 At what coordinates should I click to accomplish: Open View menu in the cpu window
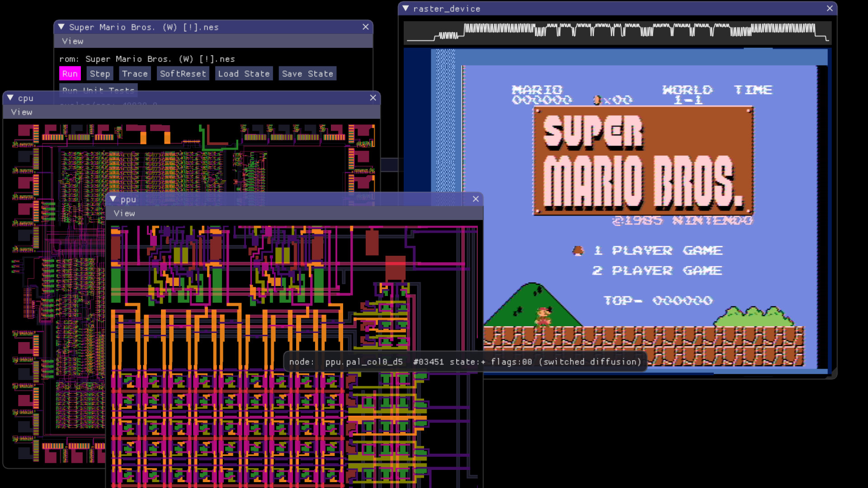tap(22, 112)
